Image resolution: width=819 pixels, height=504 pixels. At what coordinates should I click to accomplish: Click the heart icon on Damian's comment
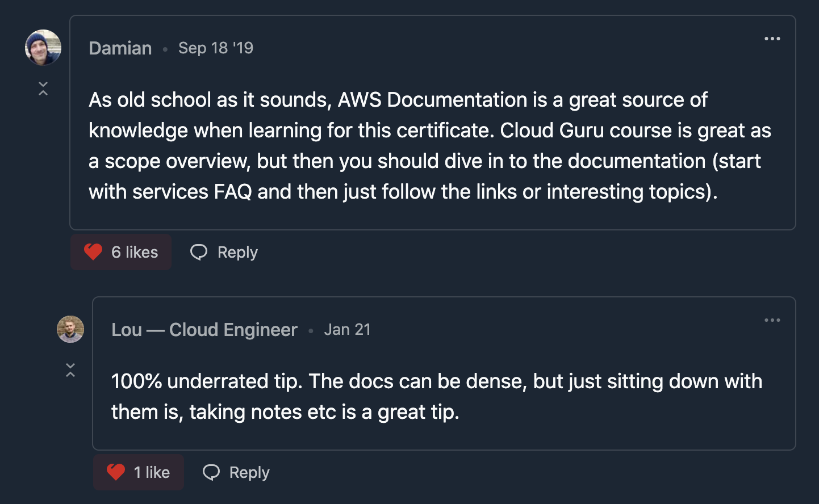coord(93,251)
